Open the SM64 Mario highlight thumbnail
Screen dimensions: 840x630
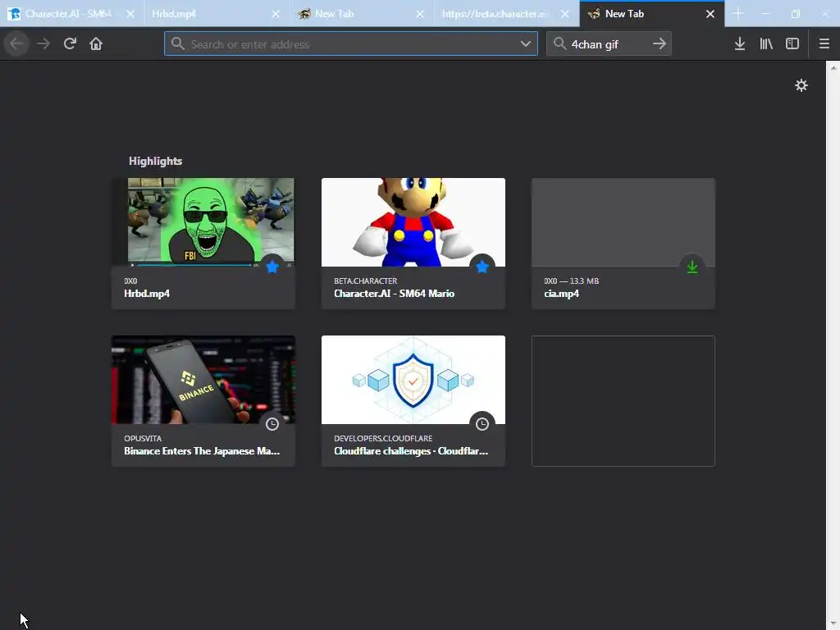tap(413, 221)
